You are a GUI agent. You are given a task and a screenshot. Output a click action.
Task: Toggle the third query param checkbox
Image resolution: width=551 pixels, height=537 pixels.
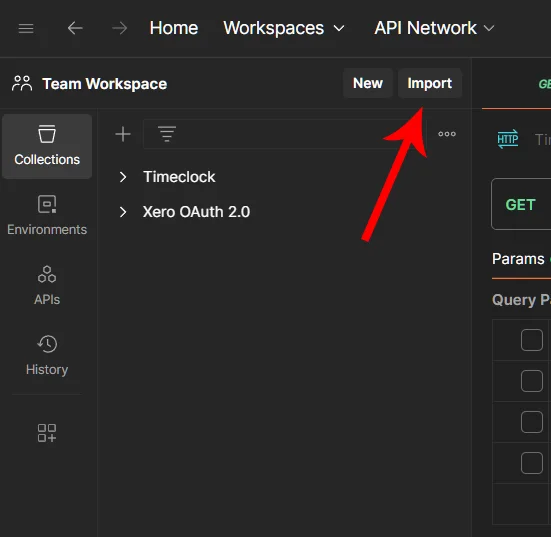(532, 422)
